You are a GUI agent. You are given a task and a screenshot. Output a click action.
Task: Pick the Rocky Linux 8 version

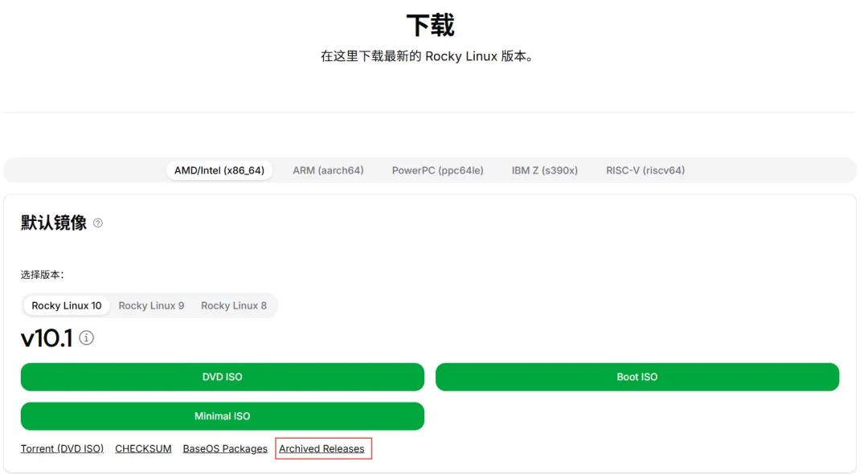[234, 305]
